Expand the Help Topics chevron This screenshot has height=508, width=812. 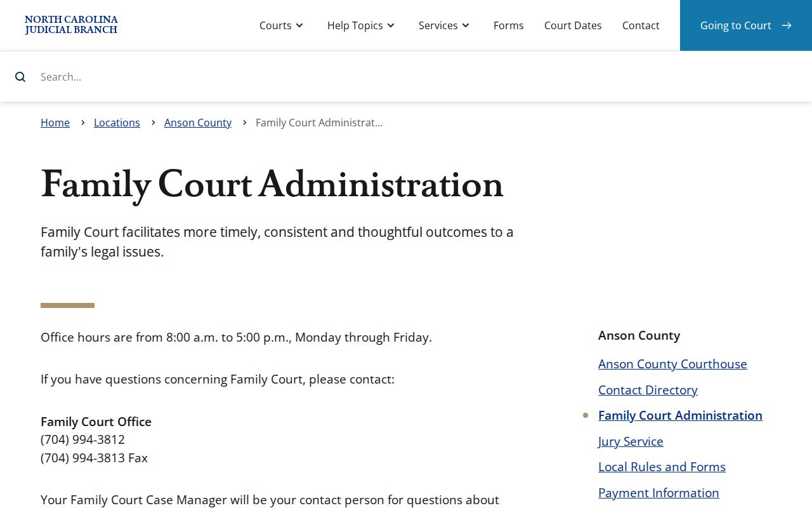point(391,25)
